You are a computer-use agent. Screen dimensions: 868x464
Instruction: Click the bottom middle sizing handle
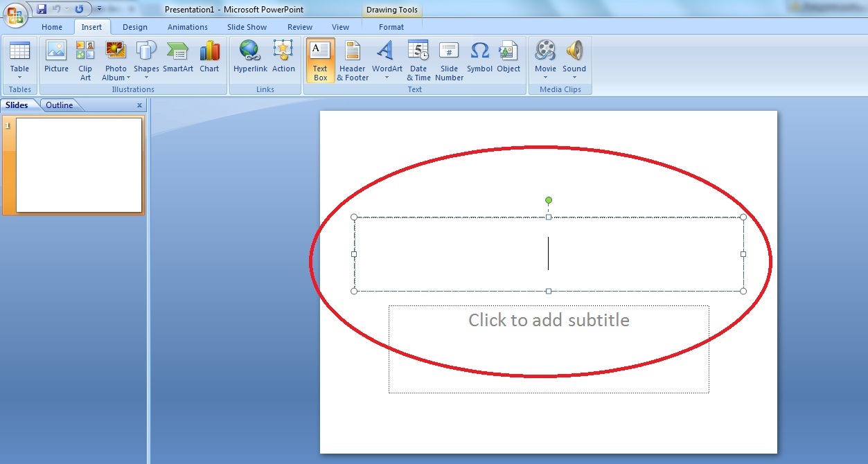549,291
